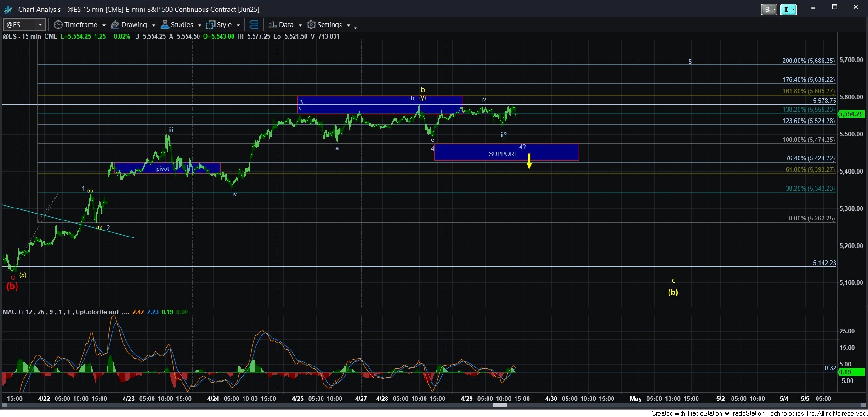Open the S link button dropdown arrow
Screen dimensions: 868x417
pos(774,9)
